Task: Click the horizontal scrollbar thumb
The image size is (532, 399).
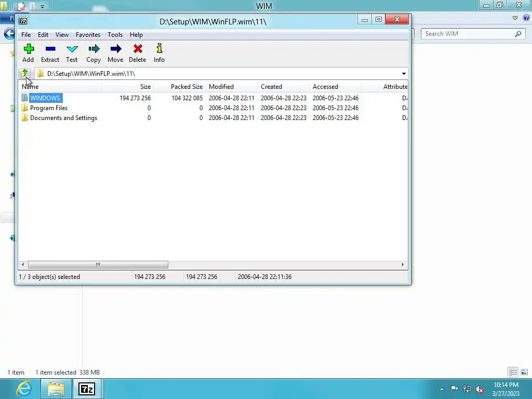Action: tap(98, 264)
